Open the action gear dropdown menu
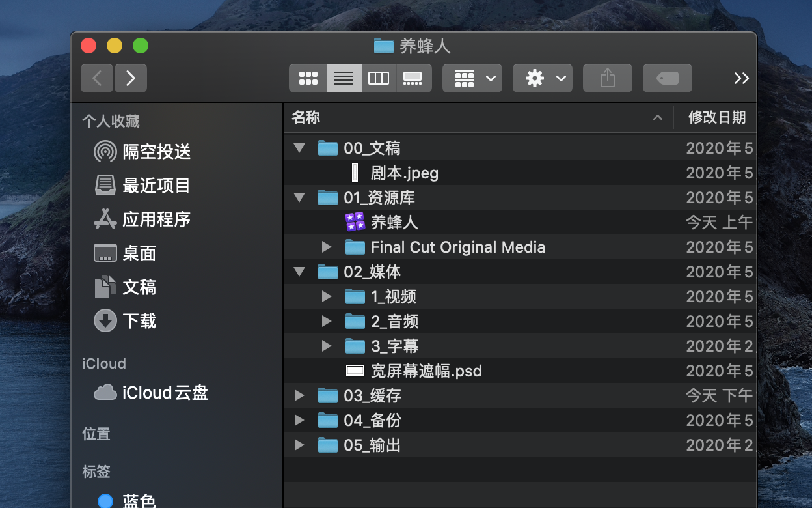Image resolution: width=812 pixels, height=508 pixels. click(542, 78)
